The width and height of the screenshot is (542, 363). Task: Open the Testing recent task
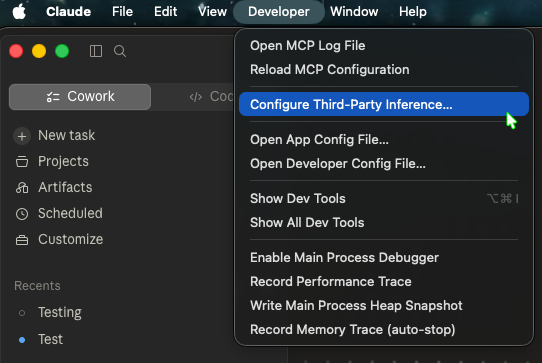click(59, 313)
